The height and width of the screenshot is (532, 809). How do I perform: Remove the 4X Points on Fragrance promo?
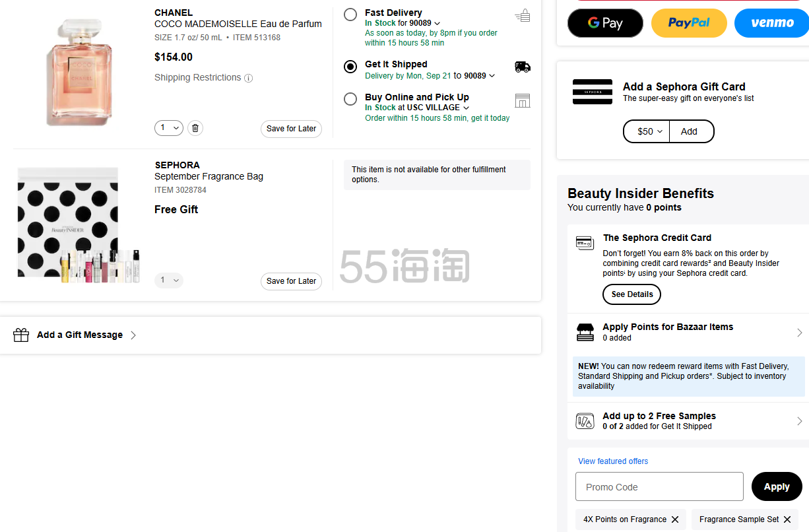pos(674,519)
